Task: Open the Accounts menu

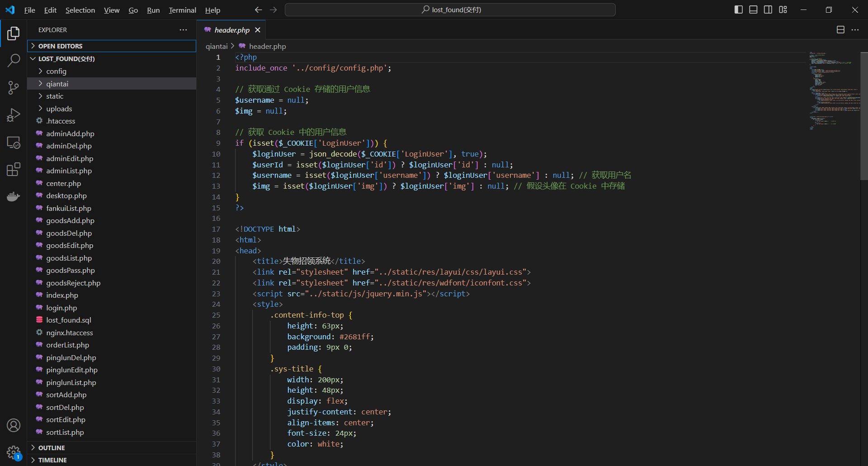Action: point(14,425)
